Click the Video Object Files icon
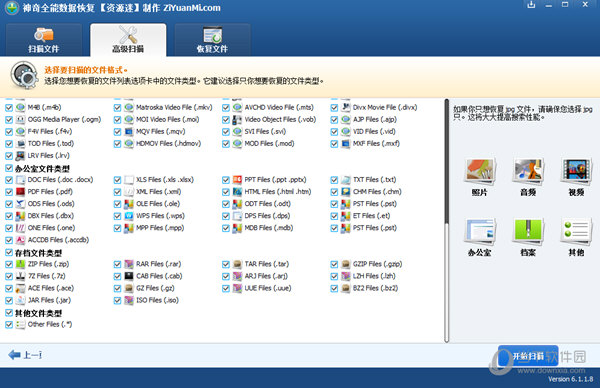The image size is (600, 388). 237,119
